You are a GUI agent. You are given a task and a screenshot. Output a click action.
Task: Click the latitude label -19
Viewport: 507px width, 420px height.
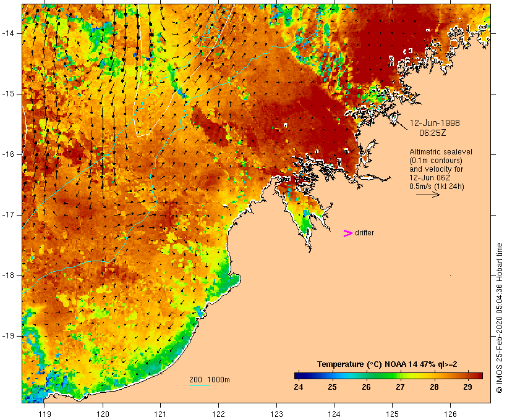click(8, 336)
